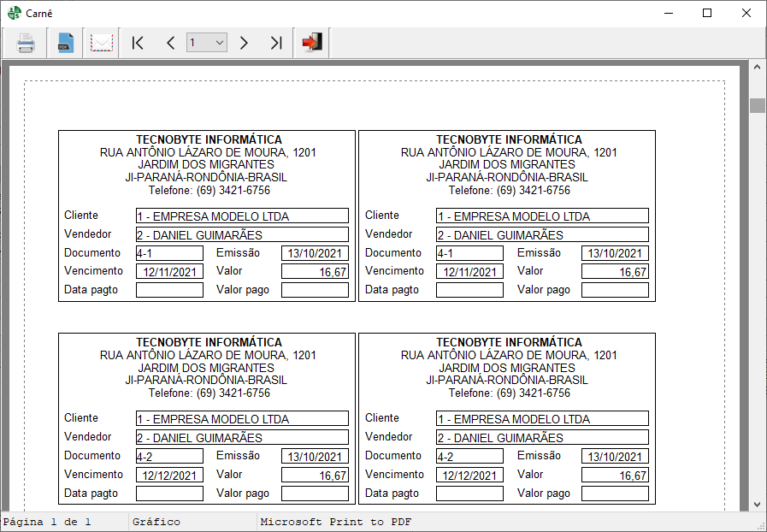Open the page number dropdown
Image resolution: width=767 pixels, height=532 pixels.
tap(219, 43)
